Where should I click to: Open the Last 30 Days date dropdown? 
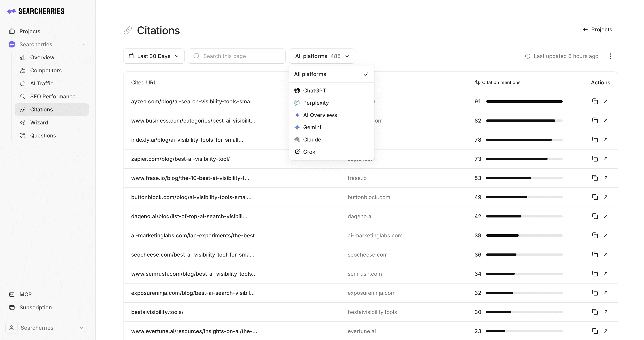(154, 56)
